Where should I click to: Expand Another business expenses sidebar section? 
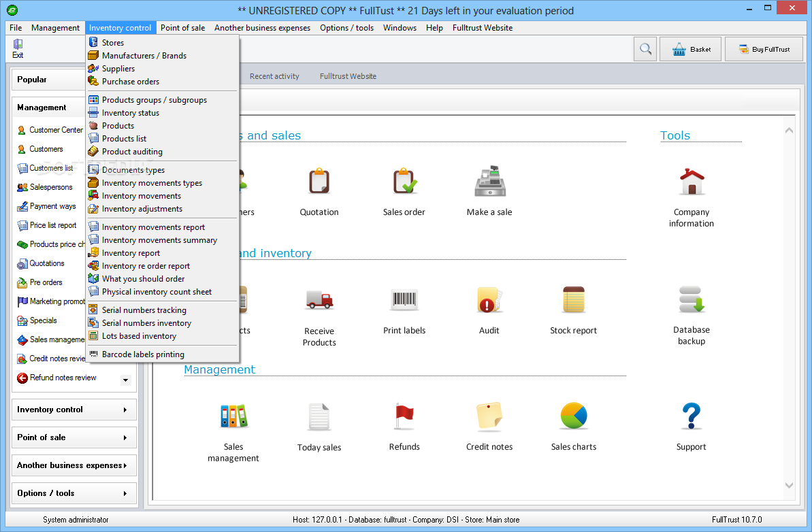74,465
